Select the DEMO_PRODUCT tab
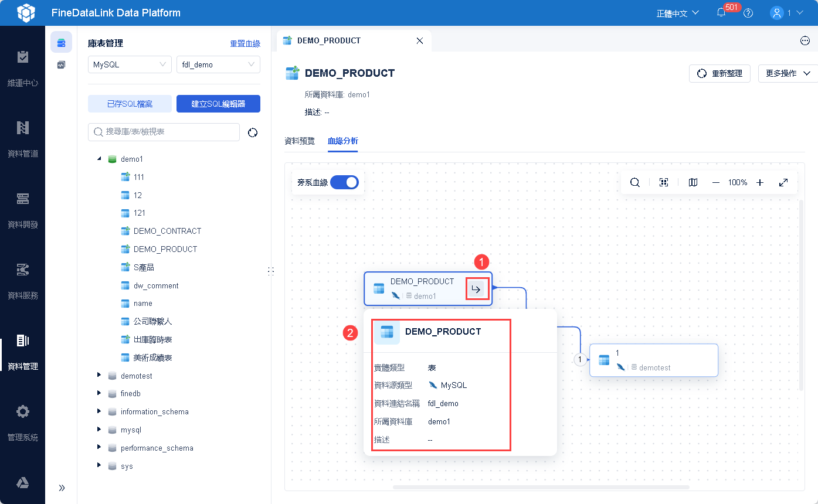The image size is (818, 504). click(354, 41)
